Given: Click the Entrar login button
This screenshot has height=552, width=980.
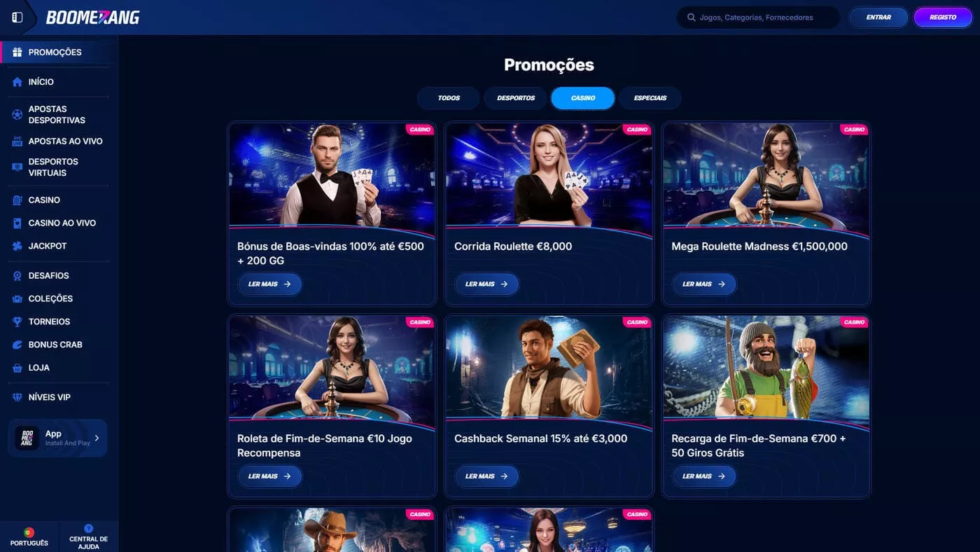Looking at the screenshot, I should [x=878, y=18].
